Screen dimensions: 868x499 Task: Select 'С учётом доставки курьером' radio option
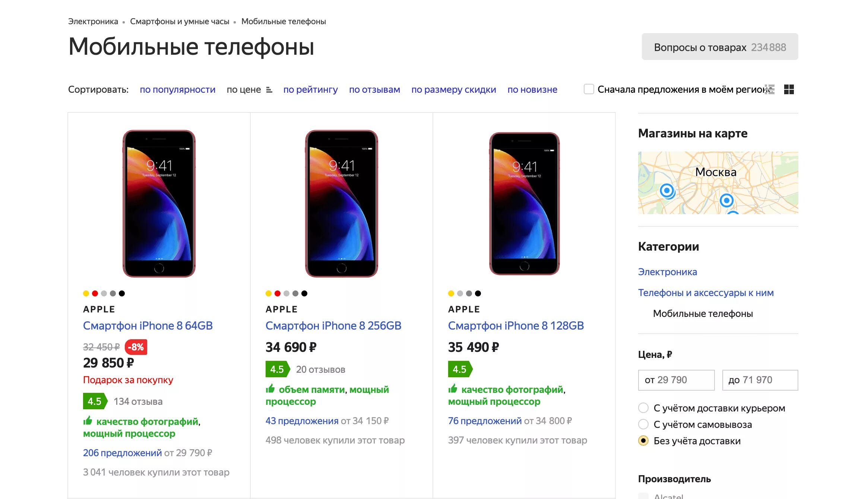(x=643, y=408)
